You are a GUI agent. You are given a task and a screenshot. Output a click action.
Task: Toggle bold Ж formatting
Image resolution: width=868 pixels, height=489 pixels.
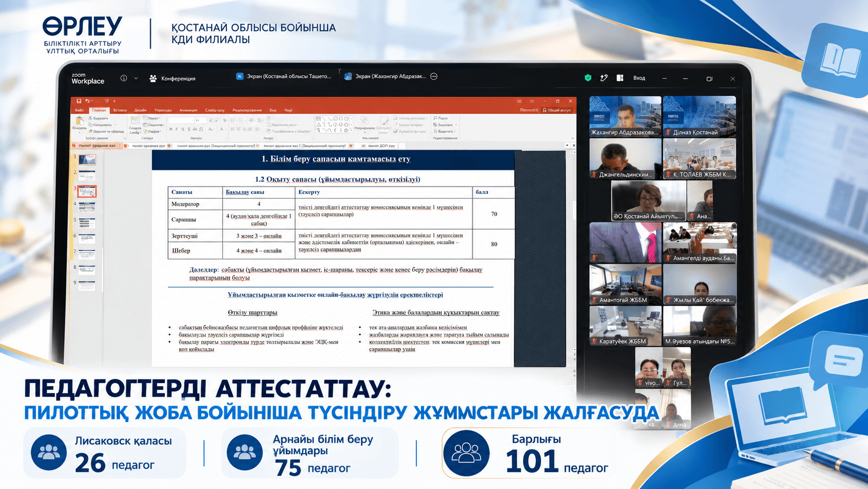(171, 129)
